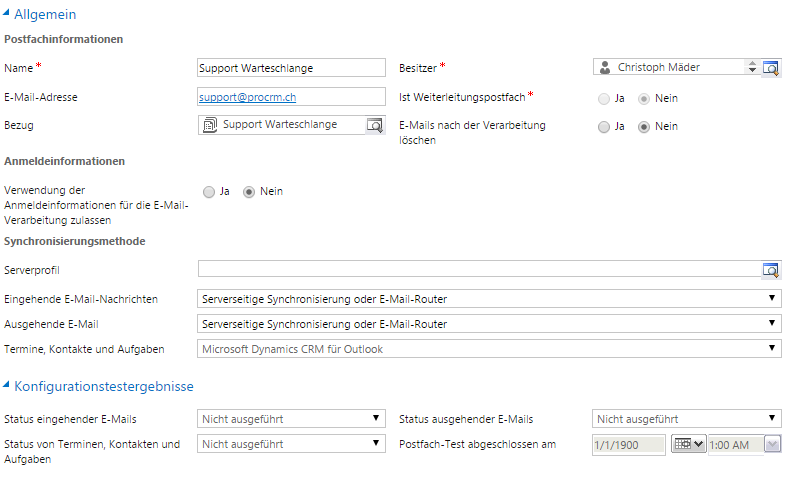Collapse the Allgemein section

click(8, 15)
